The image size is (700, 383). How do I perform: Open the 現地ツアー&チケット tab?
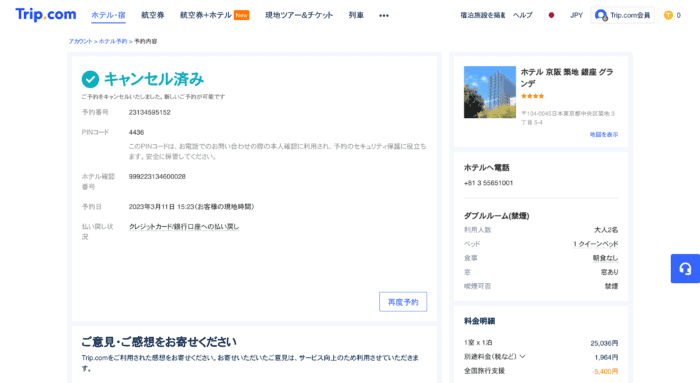(x=299, y=15)
